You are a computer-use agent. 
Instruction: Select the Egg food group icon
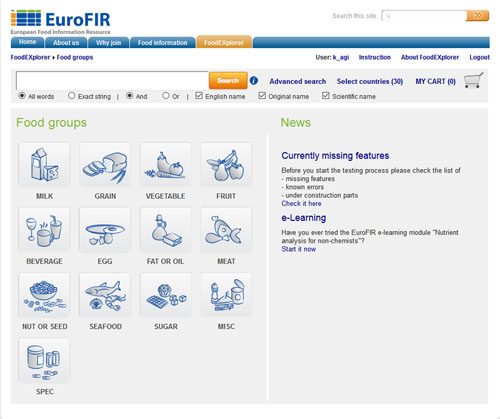(x=105, y=230)
